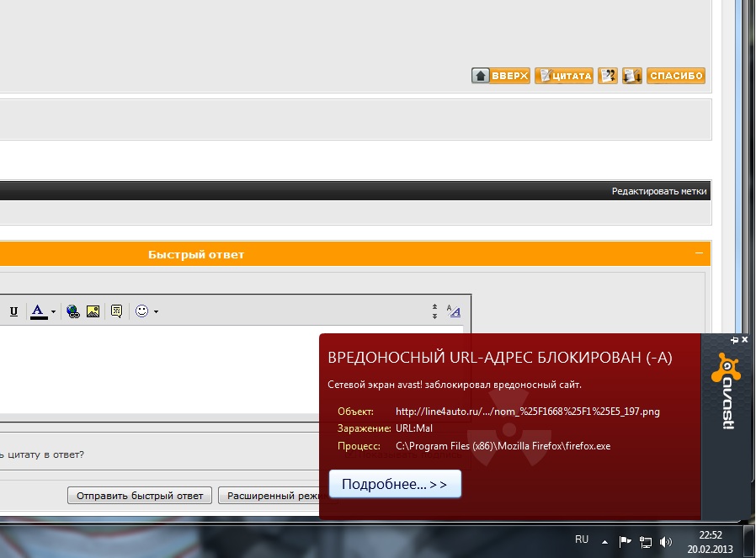Toggle the editor mode switch icon
Viewport: 756px width, 558px height.
[x=454, y=311]
